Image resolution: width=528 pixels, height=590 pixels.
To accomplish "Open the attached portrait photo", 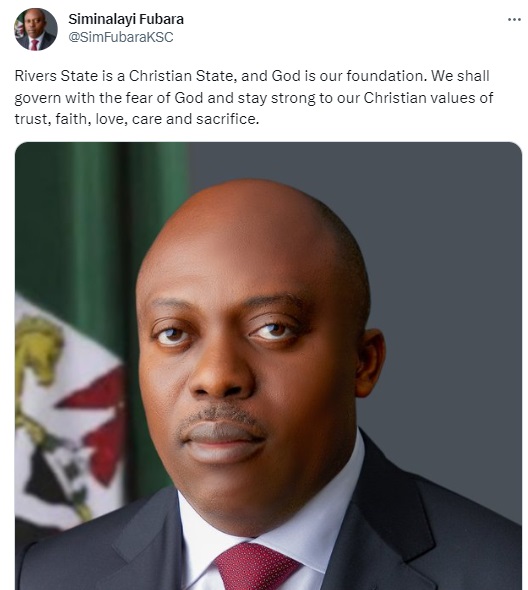I will tap(268, 366).
